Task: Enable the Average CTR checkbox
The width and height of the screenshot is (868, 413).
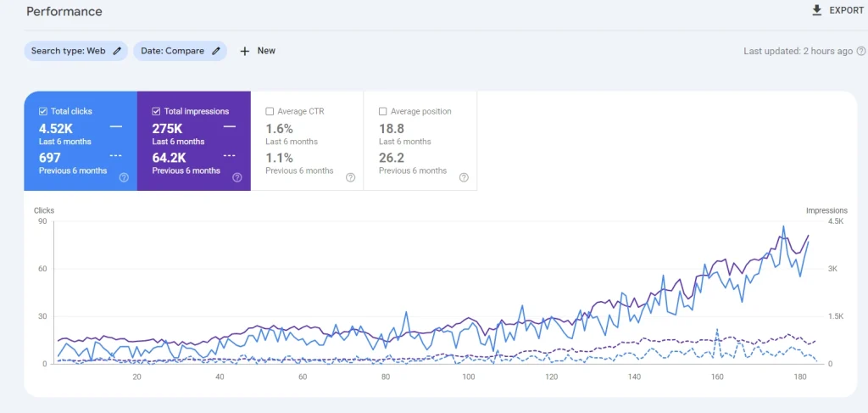Action: [x=270, y=111]
